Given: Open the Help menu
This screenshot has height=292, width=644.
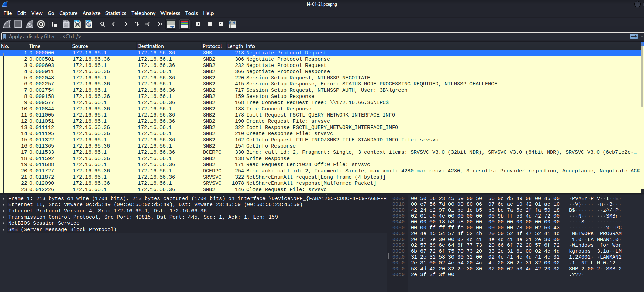Looking at the screenshot, I should click(x=208, y=13).
